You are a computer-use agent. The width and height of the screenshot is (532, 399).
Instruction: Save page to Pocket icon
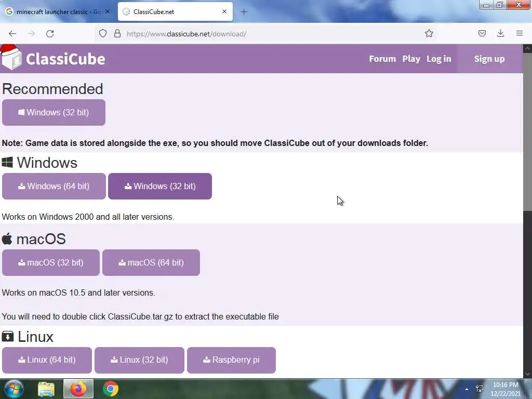[482, 34]
